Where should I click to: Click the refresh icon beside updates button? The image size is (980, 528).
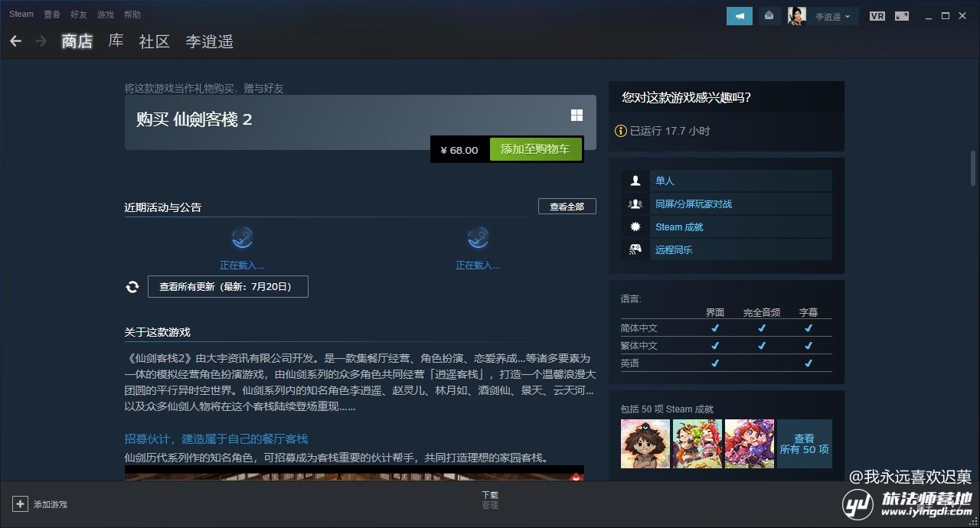pos(132,287)
